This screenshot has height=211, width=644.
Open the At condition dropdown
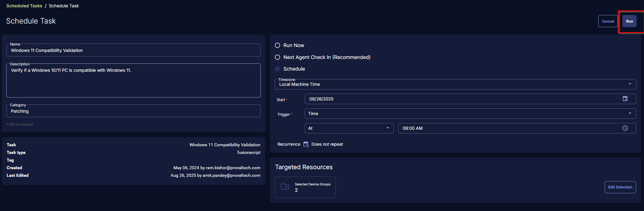pyautogui.click(x=349, y=128)
